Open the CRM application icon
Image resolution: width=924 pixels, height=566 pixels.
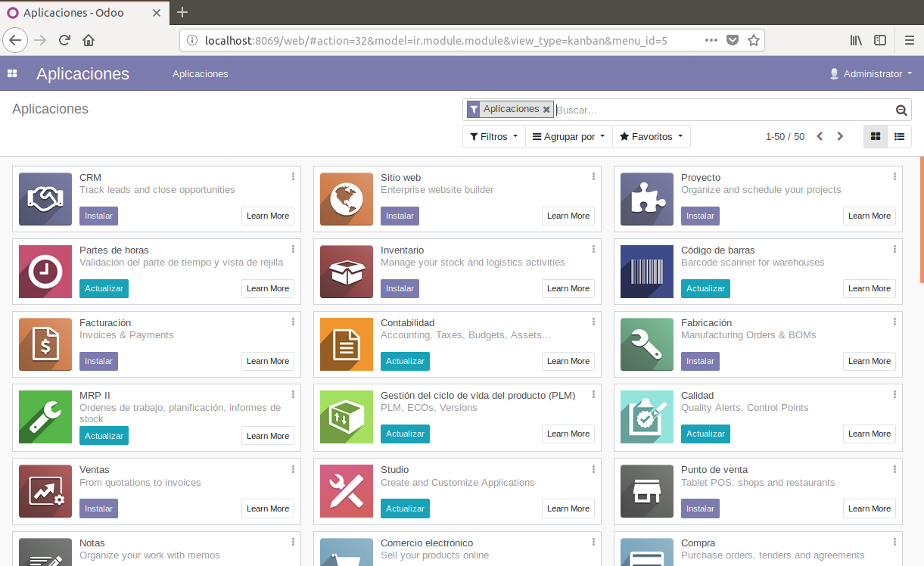[x=45, y=199]
